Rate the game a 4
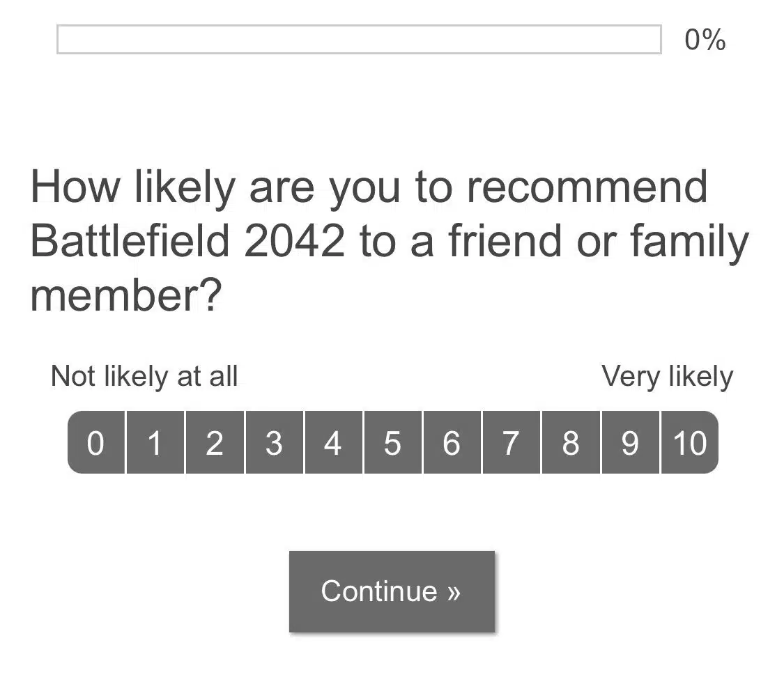The height and width of the screenshot is (693, 784). [333, 443]
